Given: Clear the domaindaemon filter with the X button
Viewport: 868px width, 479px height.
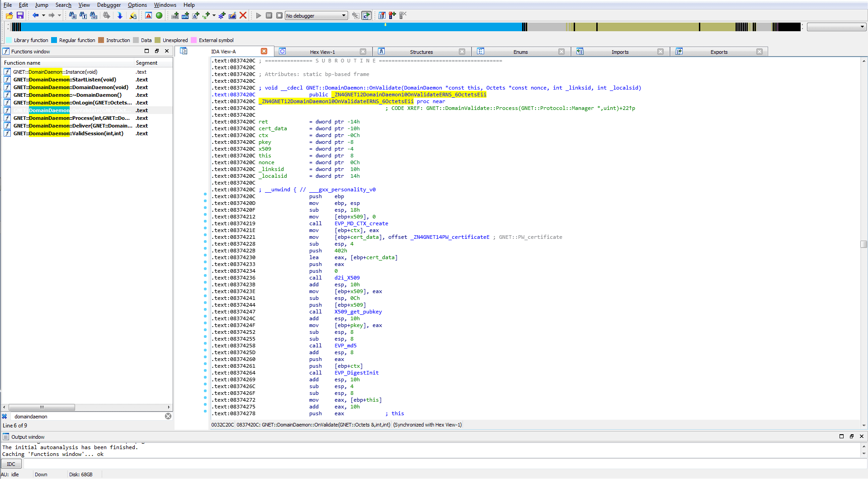Looking at the screenshot, I should coord(168,416).
